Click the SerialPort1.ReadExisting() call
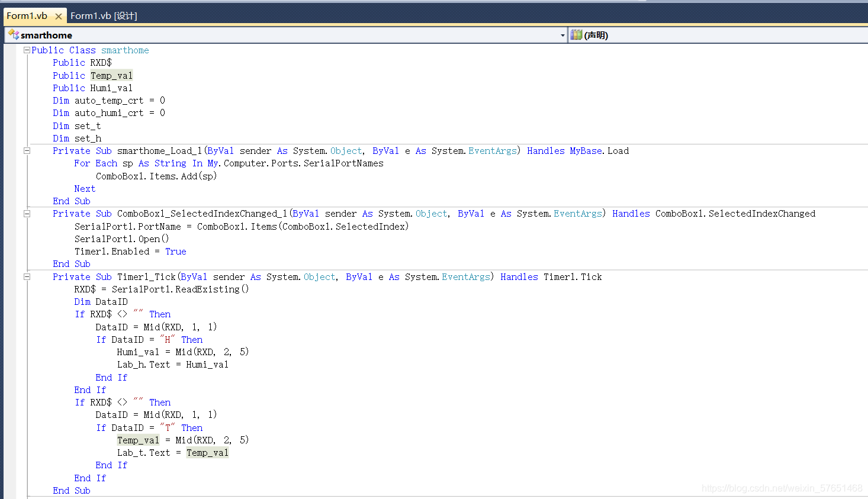Screen dimensions: 868x499 click(181, 289)
